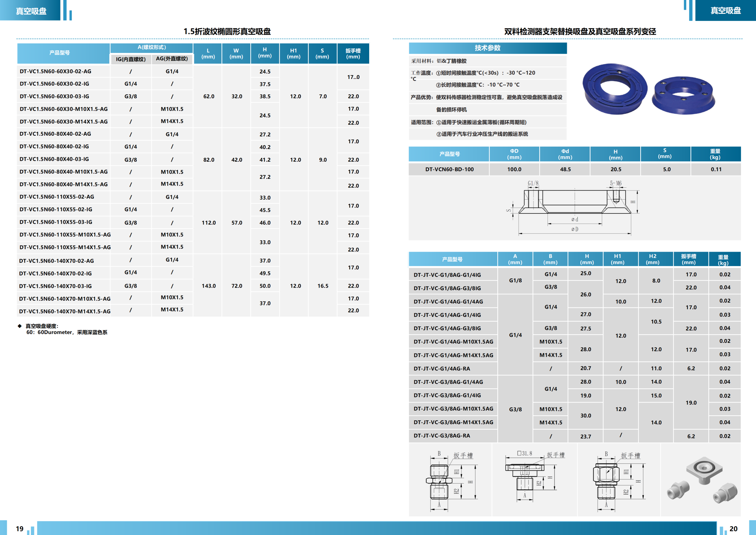Click the A column cell G1/8
This screenshot has height=535, width=756.
(515, 281)
